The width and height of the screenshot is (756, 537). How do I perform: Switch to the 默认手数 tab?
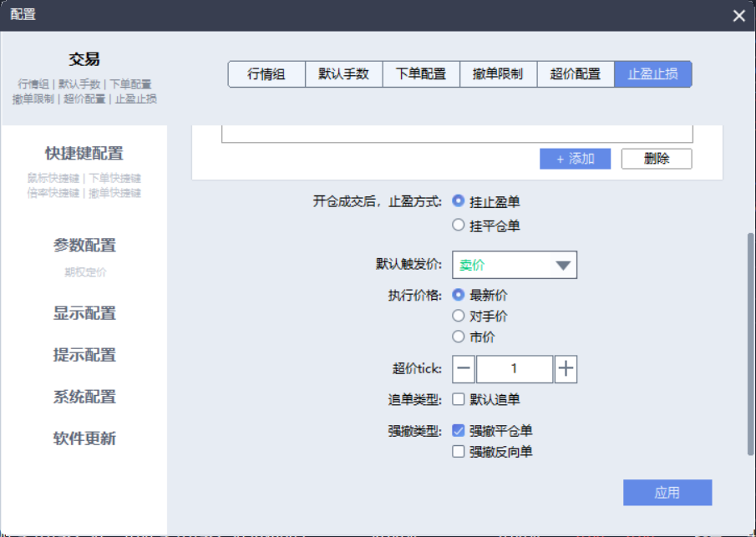coord(344,73)
